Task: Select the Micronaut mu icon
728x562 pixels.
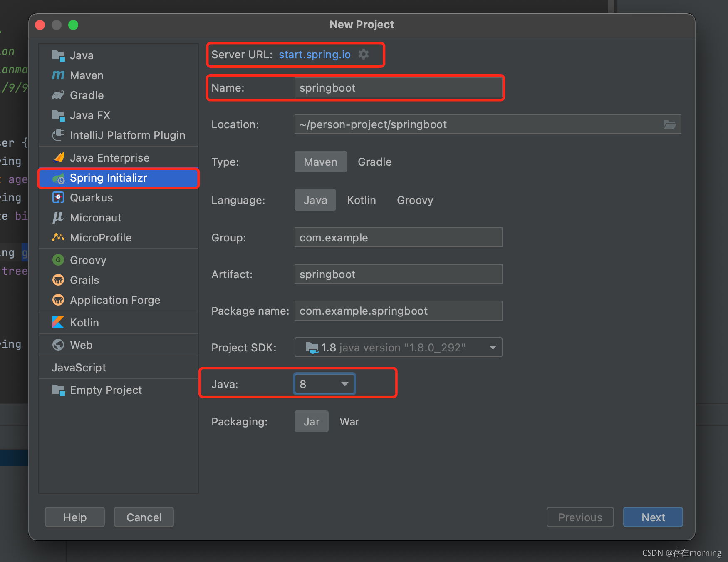Action: (x=58, y=218)
